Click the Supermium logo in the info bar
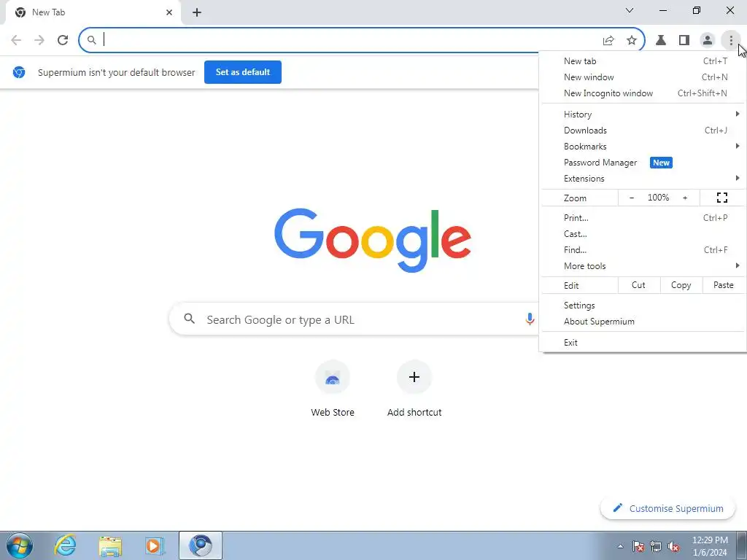Image resolution: width=747 pixels, height=560 pixels. click(x=19, y=72)
